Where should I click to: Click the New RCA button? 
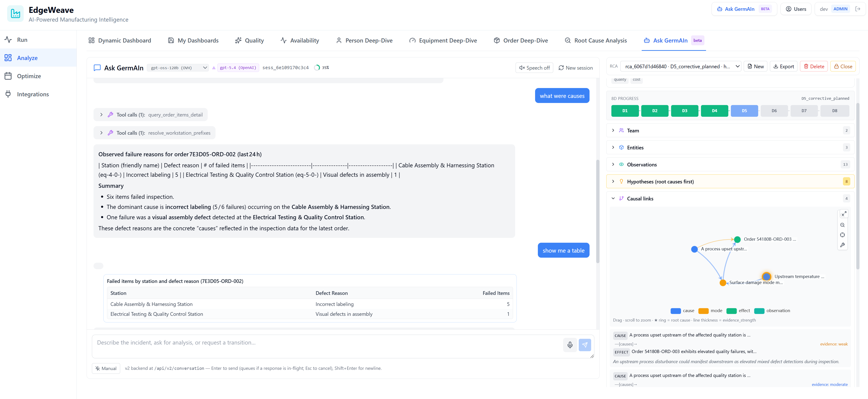pos(755,66)
